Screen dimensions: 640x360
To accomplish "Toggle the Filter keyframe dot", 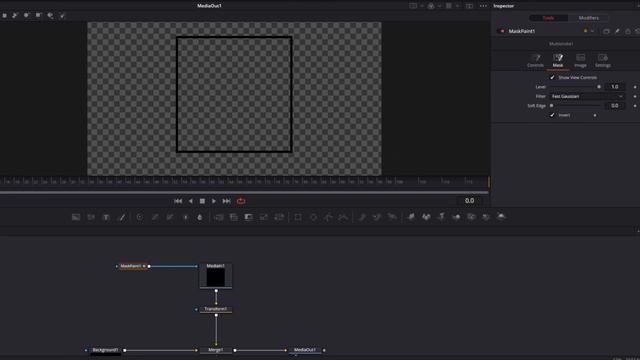I will point(635,96).
